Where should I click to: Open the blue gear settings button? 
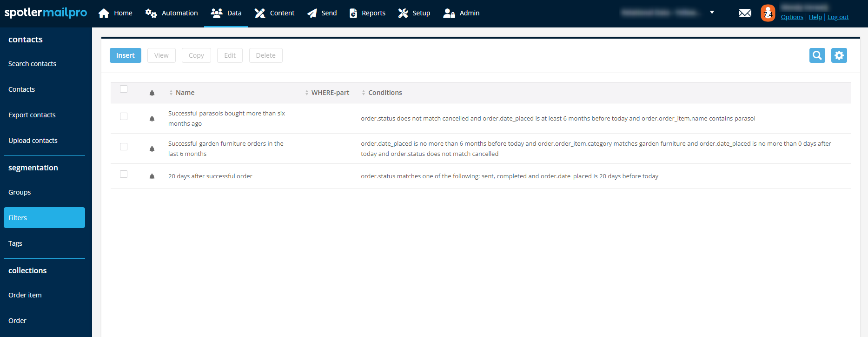(x=839, y=55)
